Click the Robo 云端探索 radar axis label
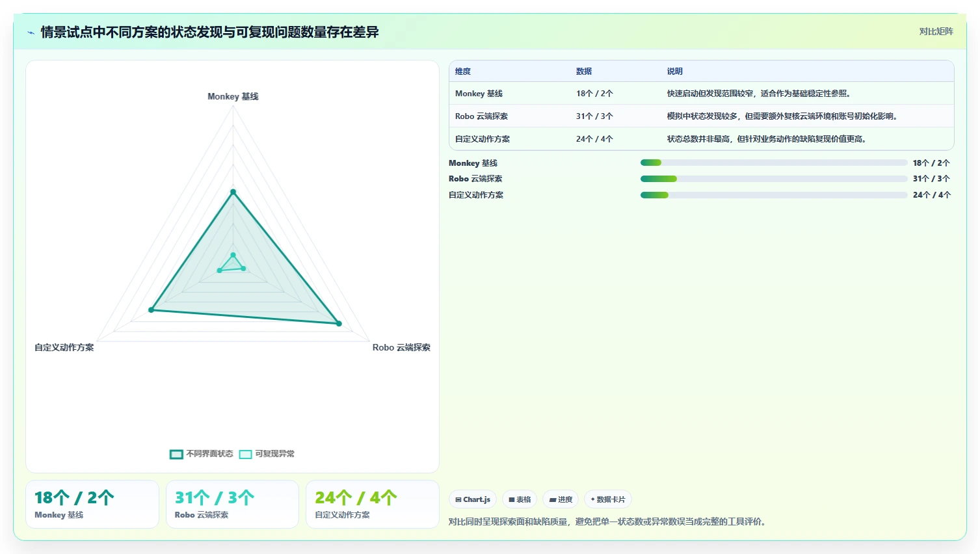Image resolution: width=980 pixels, height=554 pixels. pos(401,347)
